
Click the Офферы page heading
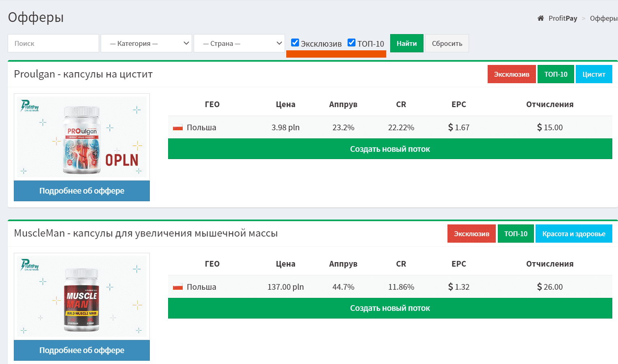pos(36,17)
